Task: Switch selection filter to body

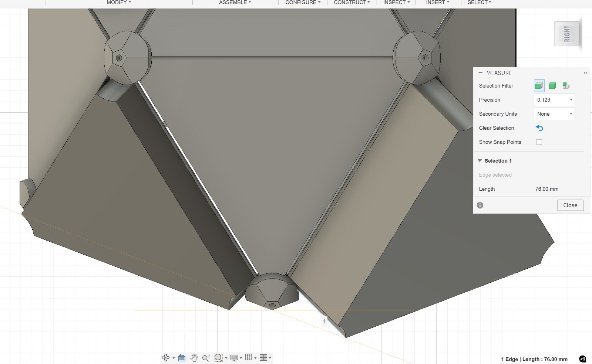Action: pos(552,86)
